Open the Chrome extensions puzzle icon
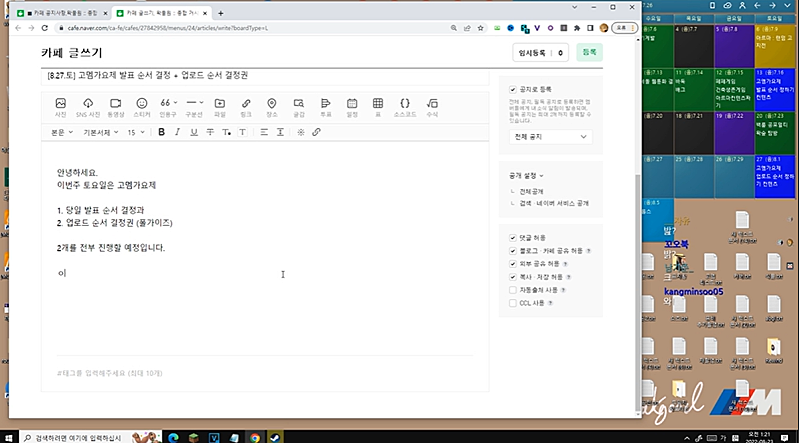 coord(577,28)
